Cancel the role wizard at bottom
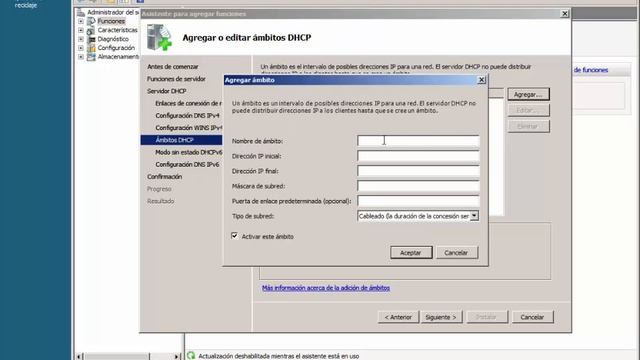Viewport: 640px width, 360px height. click(532, 317)
